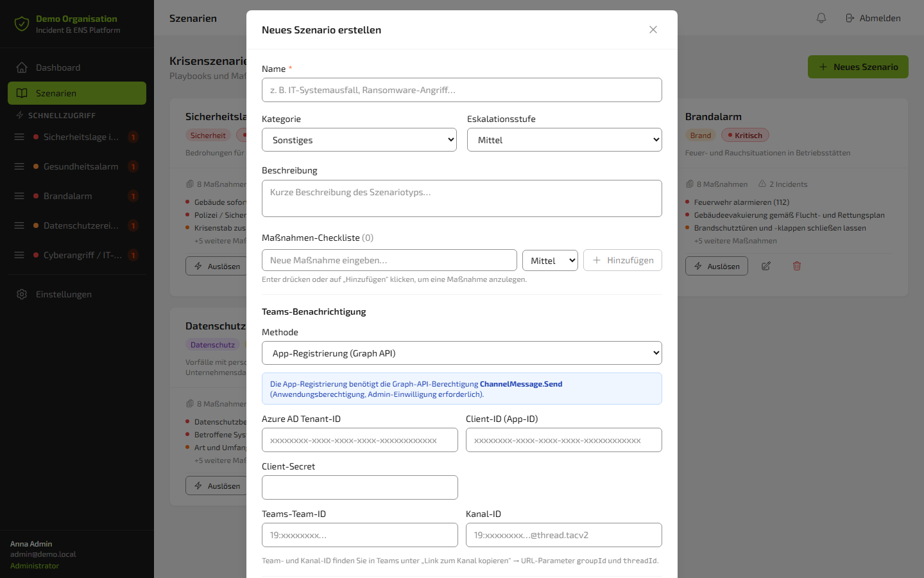Click the green Neues Szenario button
The image size is (924, 578).
(x=858, y=67)
